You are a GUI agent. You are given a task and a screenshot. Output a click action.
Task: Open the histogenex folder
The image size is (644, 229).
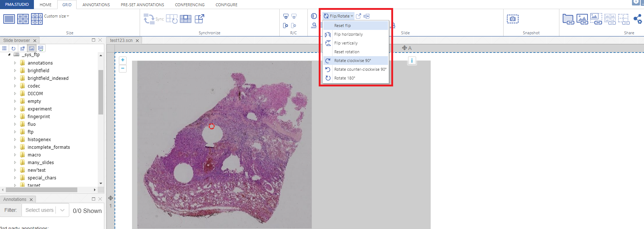pyautogui.click(x=39, y=140)
